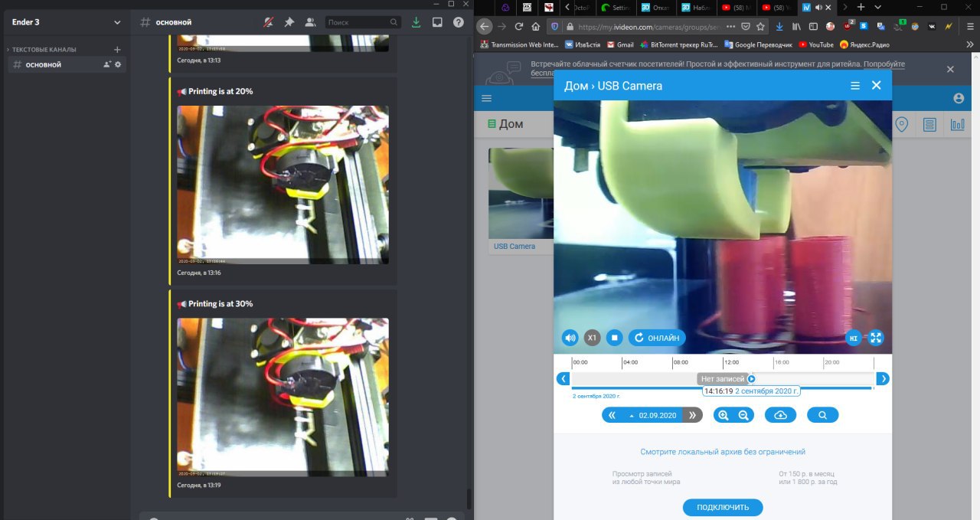Collapse the ТЕКСТОВЫЕ КАНАЛЫ category
The image size is (980, 520).
[x=43, y=49]
